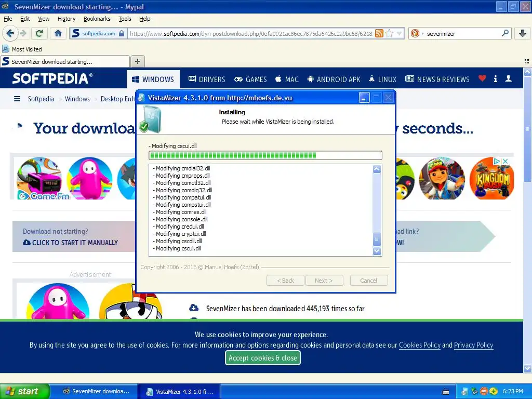Click the Windows breadcrumb link

pos(77,99)
